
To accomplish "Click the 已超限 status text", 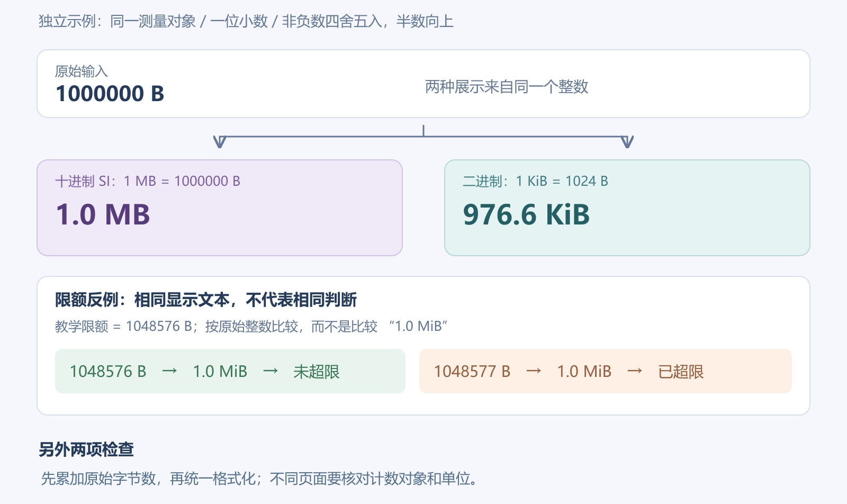I will (681, 372).
